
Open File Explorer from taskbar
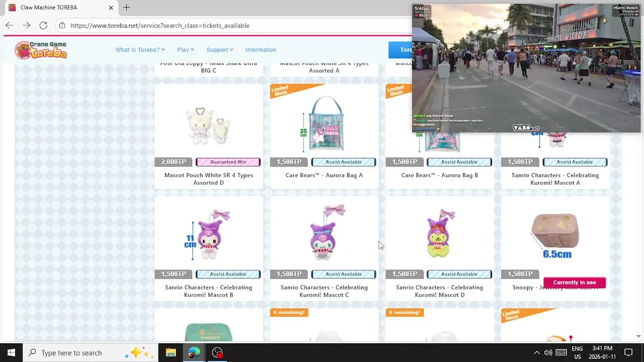[171, 352]
